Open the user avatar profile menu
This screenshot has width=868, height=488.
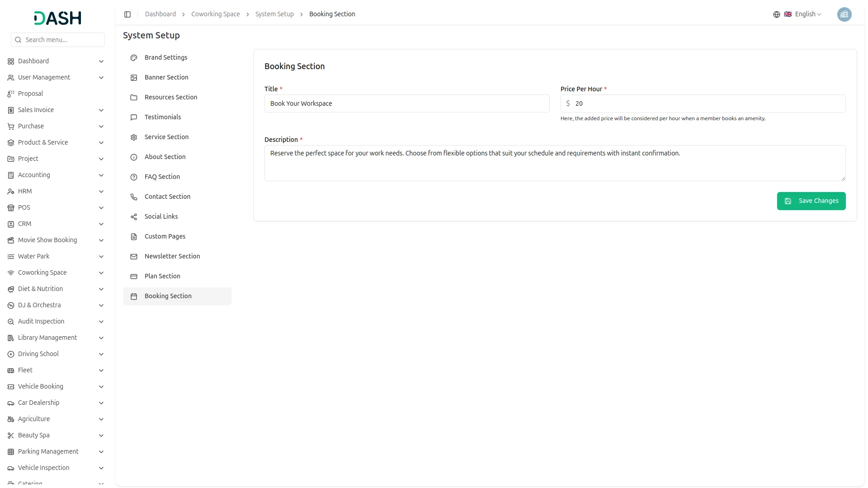click(x=844, y=14)
